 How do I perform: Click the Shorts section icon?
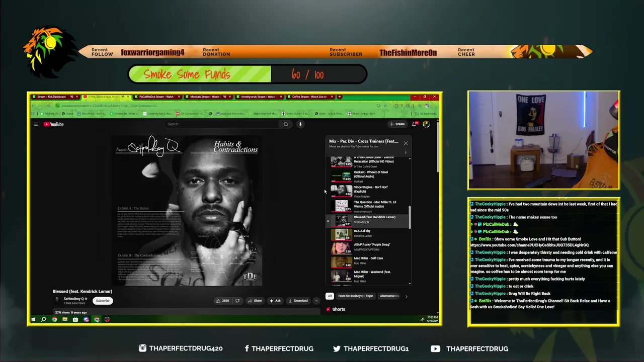[x=328, y=309]
